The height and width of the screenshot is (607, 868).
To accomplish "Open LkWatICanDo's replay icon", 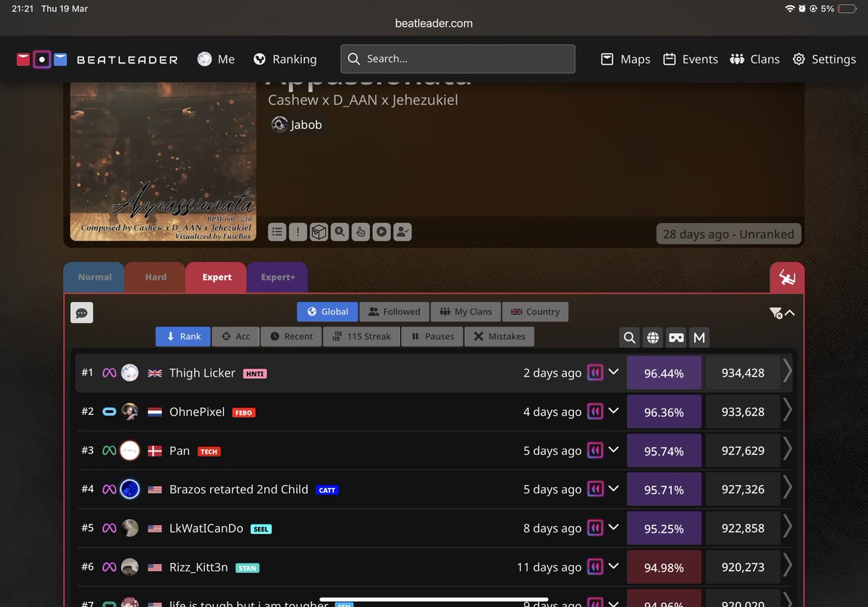I will coord(595,528).
